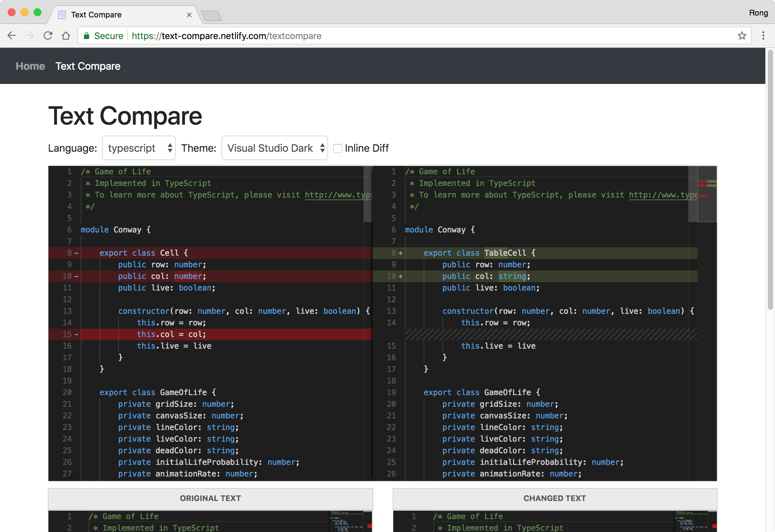Click the ORIGINAL TEXT panel header

click(x=211, y=498)
